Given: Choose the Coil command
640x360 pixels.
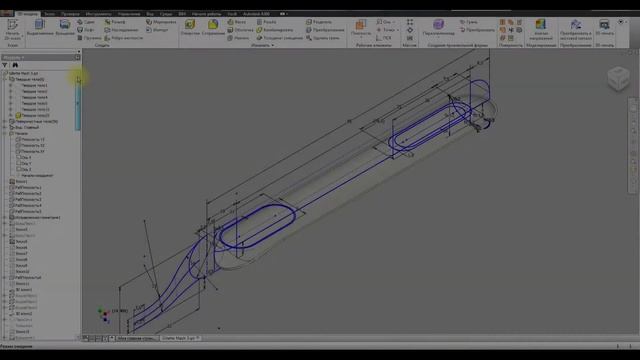Looking at the screenshot, I should tap(89, 38).
